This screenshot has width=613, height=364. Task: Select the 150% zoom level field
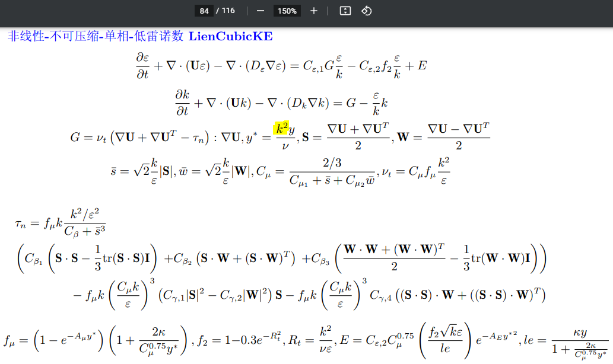pos(287,11)
